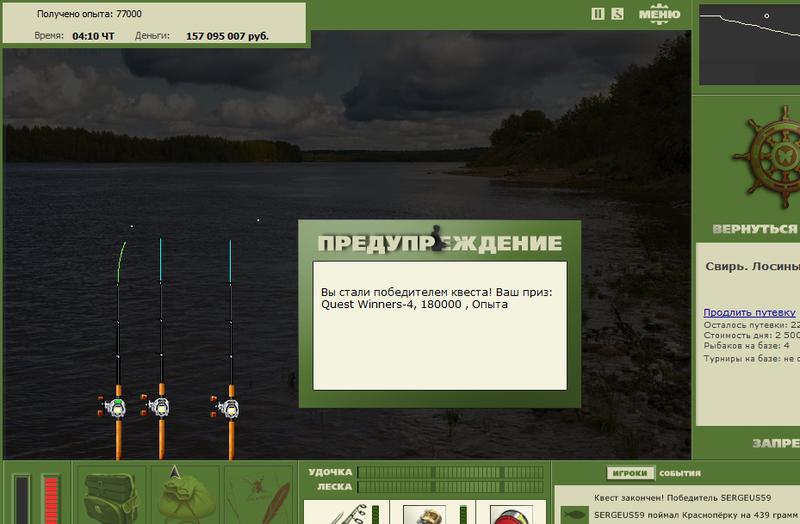The width and height of the screenshot is (800, 524).
Task: Click the 'Рыбаков на базе: 4' text
Action: point(746,345)
